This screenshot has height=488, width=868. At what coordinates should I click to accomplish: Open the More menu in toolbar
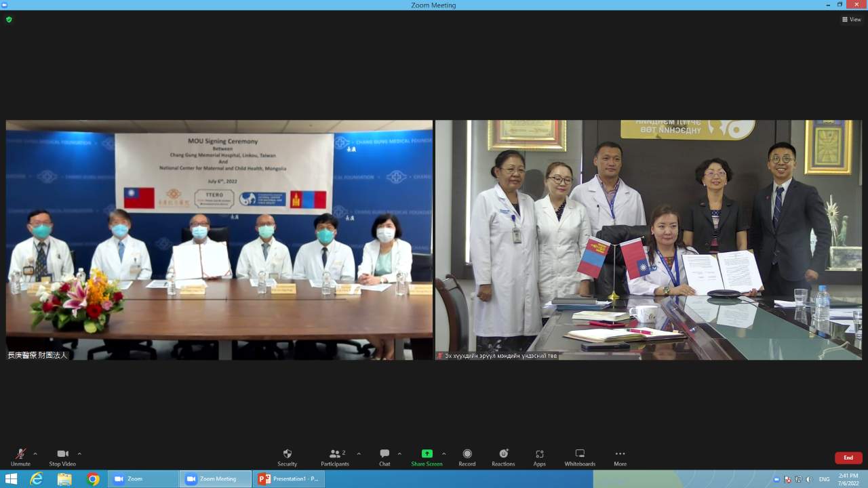click(x=620, y=457)
